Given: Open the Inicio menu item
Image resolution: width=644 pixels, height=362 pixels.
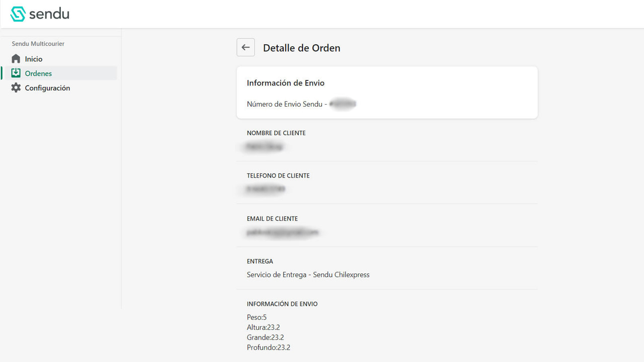Looking at the screenshot, I should coord(34,59).
